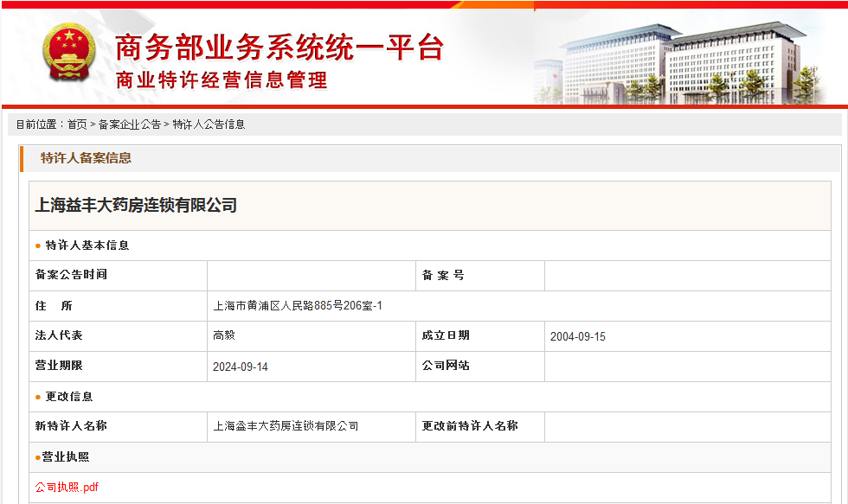Select the new franchisor name value in 更改信息
848x504 pixels.
click(x=286, y=426)
